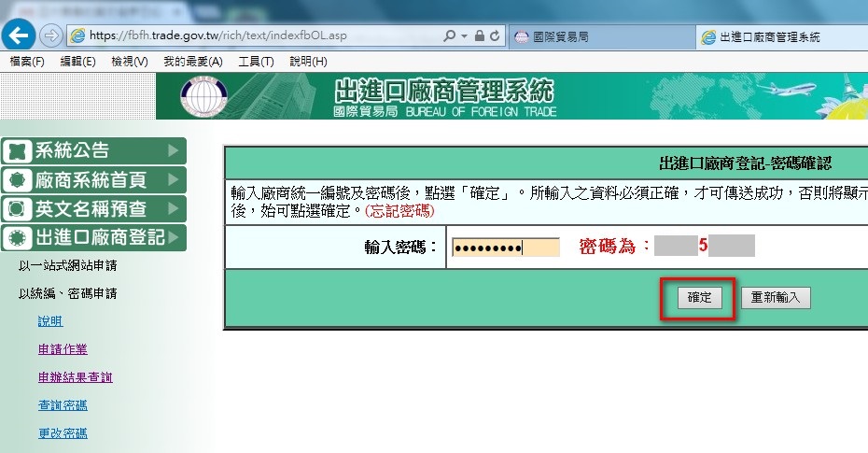This screenshot has width=868, height=453.
Task: Click the 廠商系統首頁 menu label
Action: (x=91, y=180)
